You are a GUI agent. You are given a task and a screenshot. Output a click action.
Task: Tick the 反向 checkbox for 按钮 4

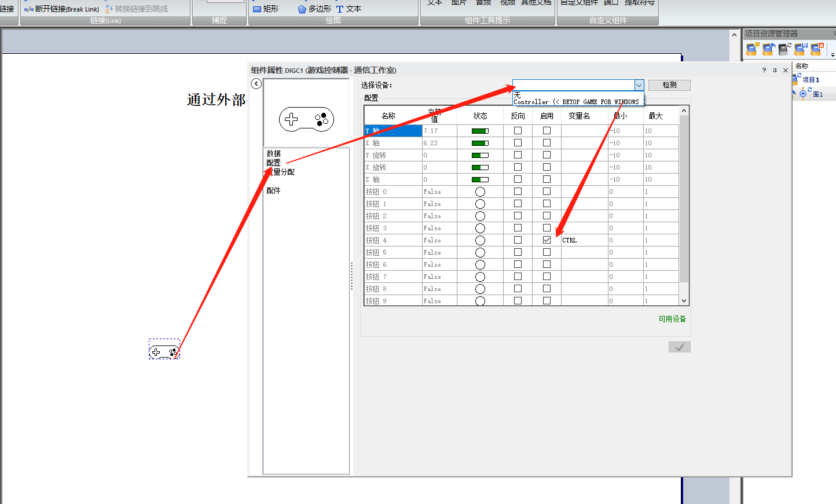[518, 240]
